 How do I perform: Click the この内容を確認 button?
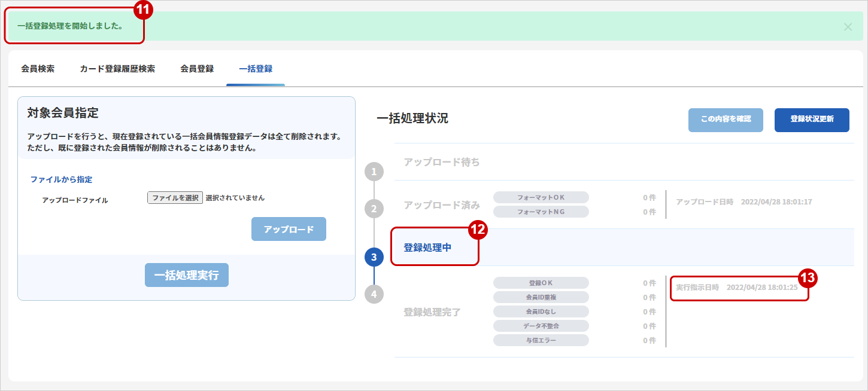coord(726,120)
